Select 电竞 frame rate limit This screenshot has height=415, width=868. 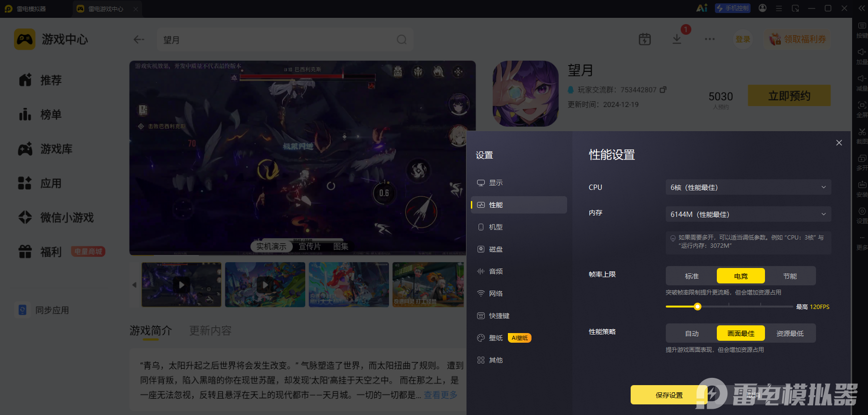pos(741,276)
